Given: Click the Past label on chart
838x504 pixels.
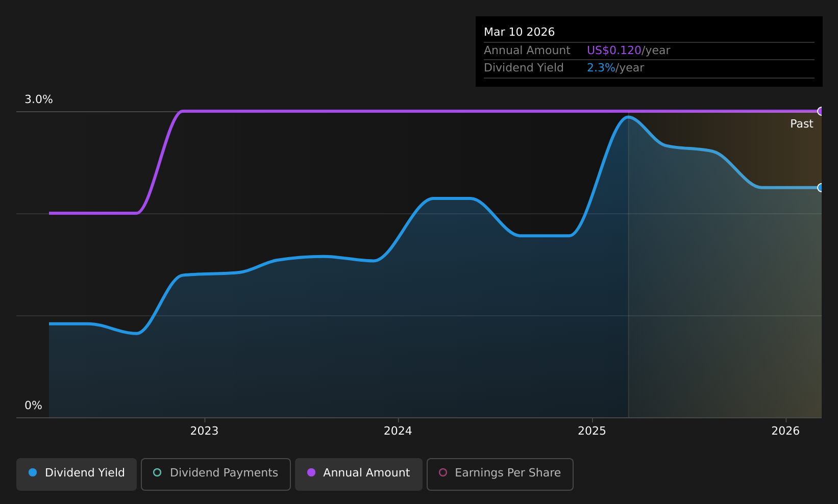Looking at the screenshot, I should [801, 124].
